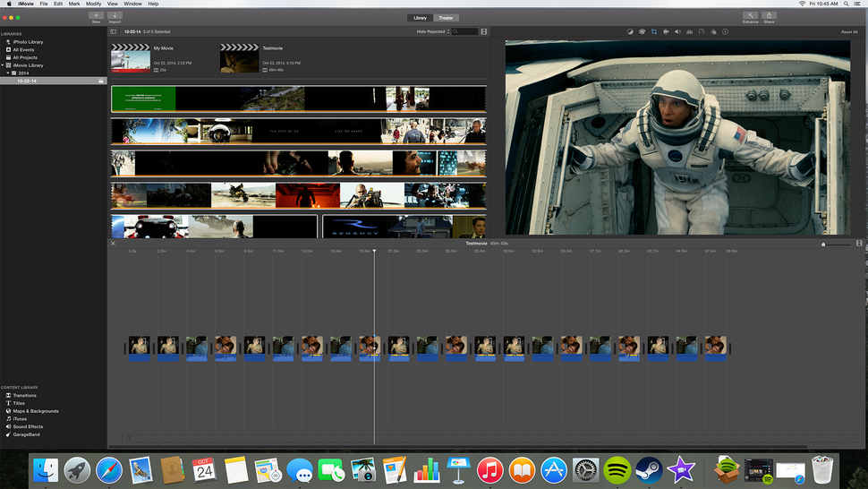Viewport: 868px width, 489px height.
Task: Open iTunes in the content library
Action: [20, 418]
